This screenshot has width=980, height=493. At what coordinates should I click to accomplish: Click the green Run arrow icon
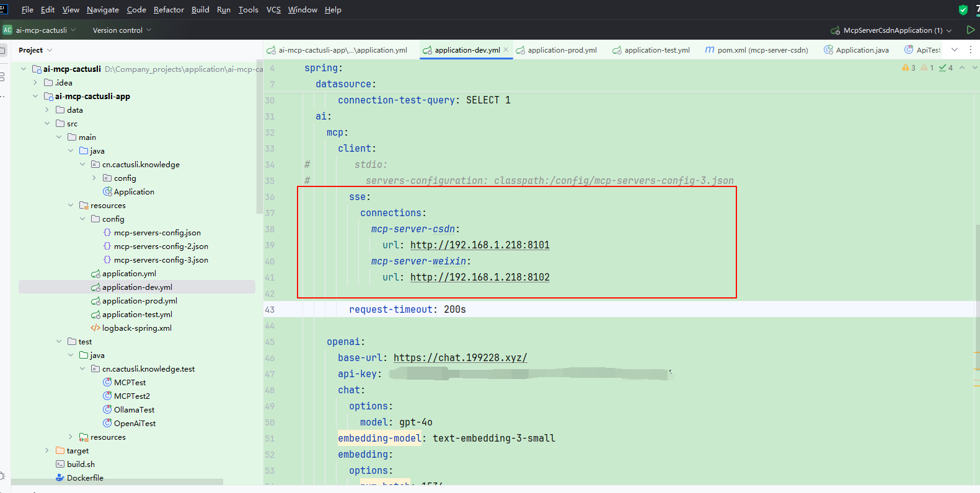[971, 30]
